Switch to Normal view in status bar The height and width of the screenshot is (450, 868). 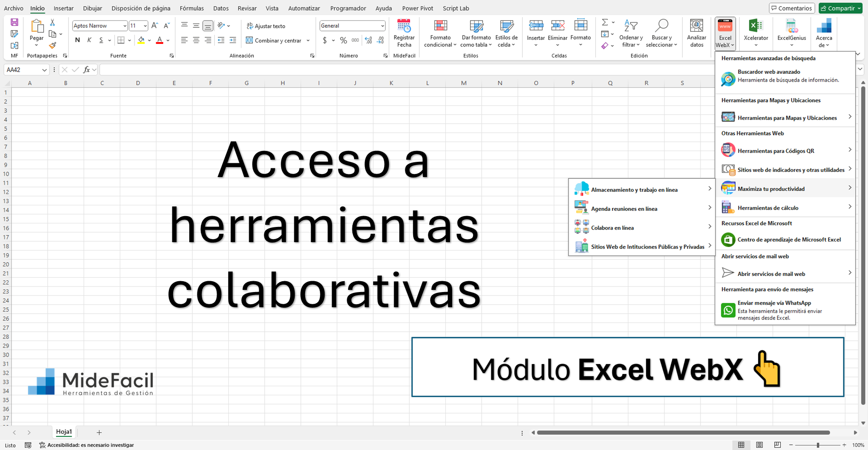[x=741, y=445]
